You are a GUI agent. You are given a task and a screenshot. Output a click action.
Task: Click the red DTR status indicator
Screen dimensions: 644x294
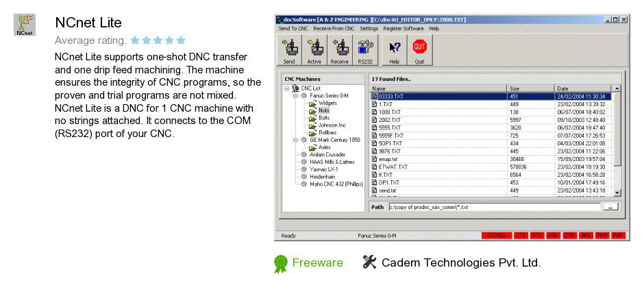point(569,236)
